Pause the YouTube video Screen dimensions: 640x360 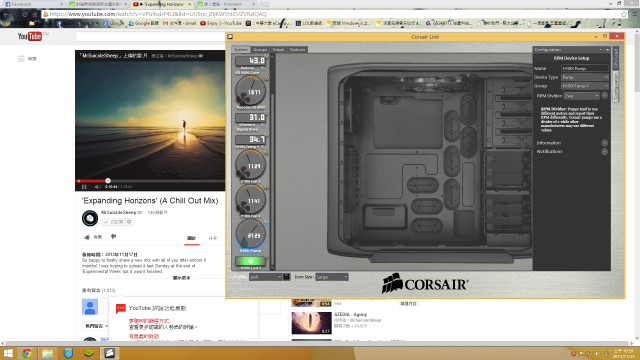(x=84, y=187)
